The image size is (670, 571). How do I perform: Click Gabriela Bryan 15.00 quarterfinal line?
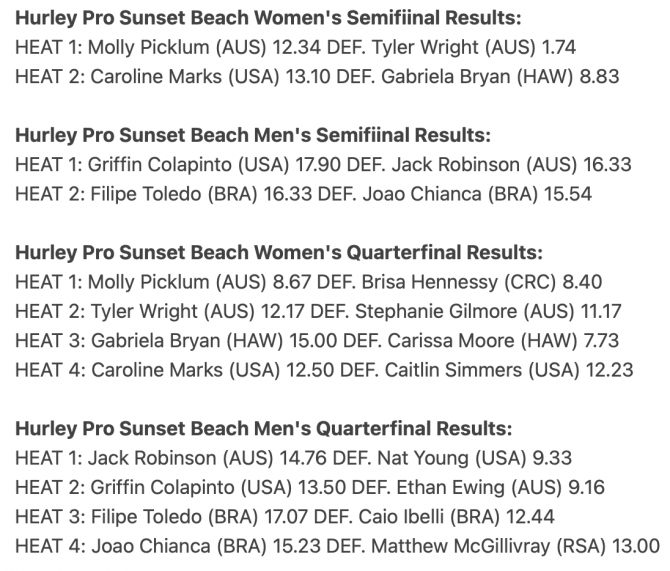[317, 341]
